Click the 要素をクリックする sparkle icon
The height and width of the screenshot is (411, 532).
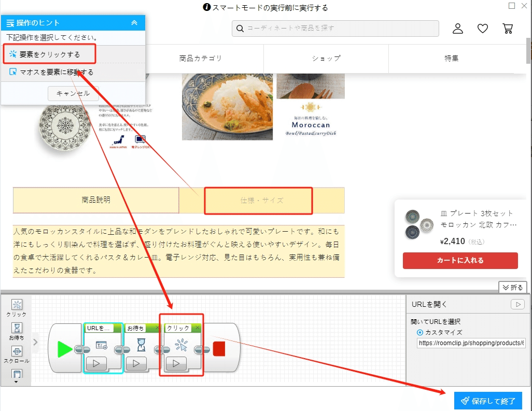(x=13, y=54)
